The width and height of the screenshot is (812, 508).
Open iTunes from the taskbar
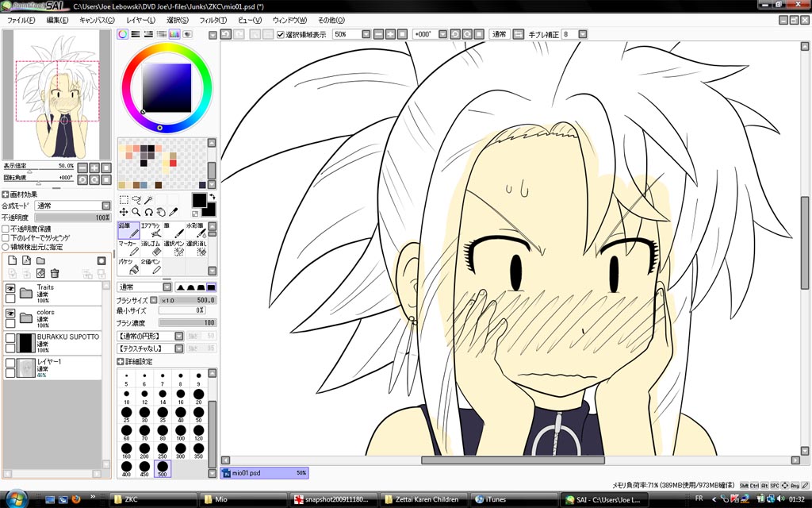pyautogui.click(x=514, y=499)
